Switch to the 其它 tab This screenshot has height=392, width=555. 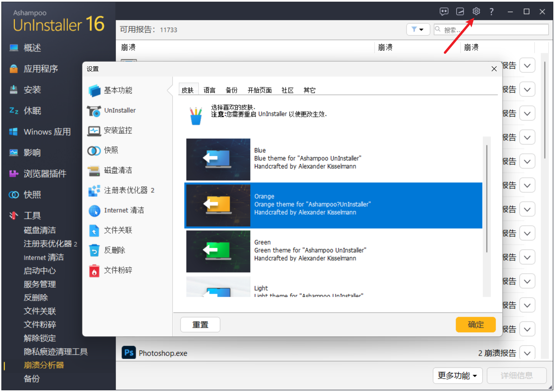(x=310, y=90)
